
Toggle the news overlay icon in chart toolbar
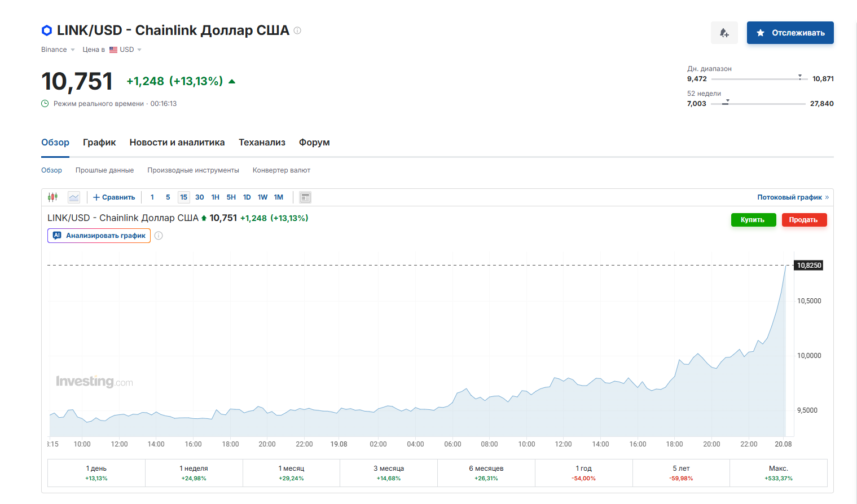tap(305, 197)
